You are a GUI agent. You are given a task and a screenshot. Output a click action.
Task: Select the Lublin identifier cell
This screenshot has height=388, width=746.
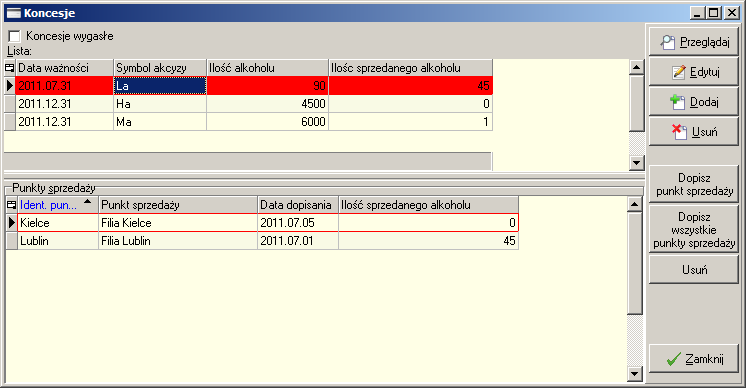coord(58,241)
